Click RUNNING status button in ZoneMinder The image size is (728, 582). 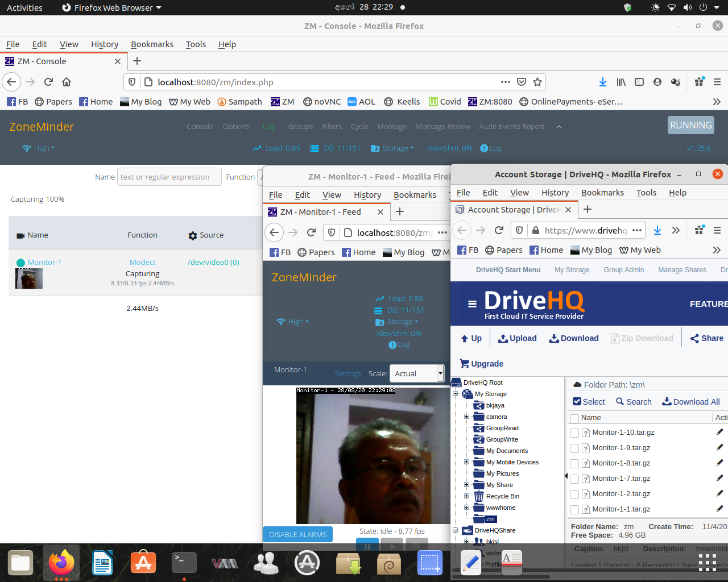(690, 125)
